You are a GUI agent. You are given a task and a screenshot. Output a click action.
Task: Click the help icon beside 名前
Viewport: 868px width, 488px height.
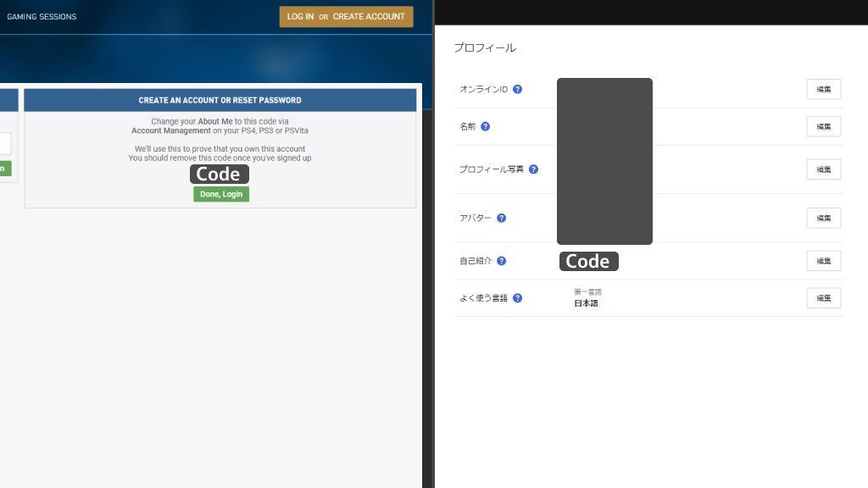486,126
